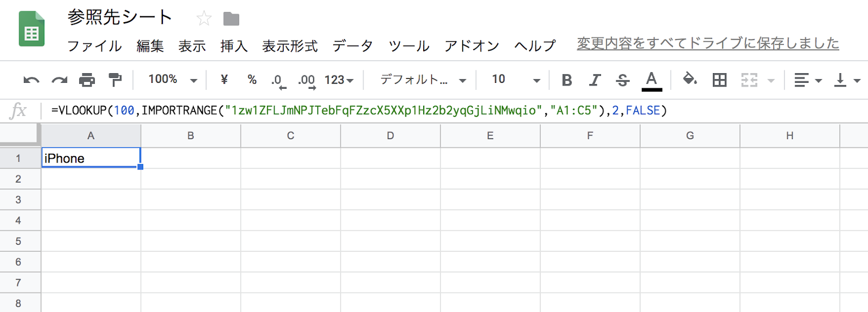
Task: Open the borders grid icon
Action: tap(719, 80)
